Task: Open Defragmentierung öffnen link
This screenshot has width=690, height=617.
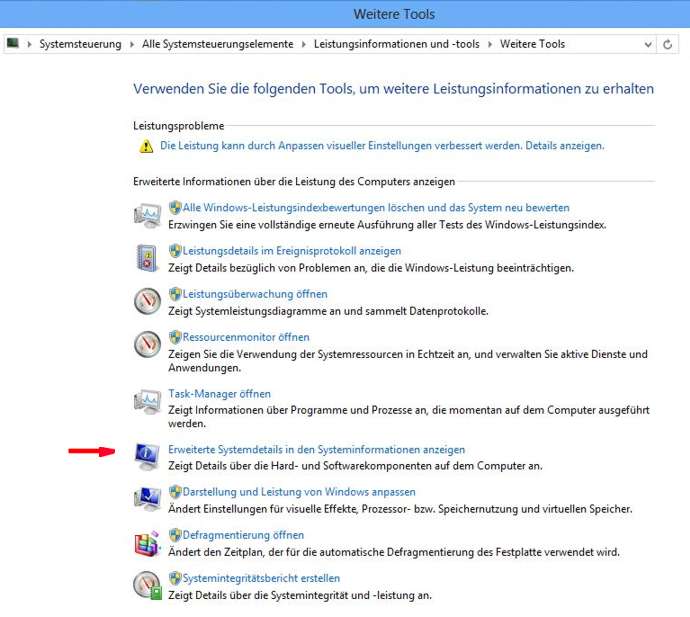Action: [243, 535]
